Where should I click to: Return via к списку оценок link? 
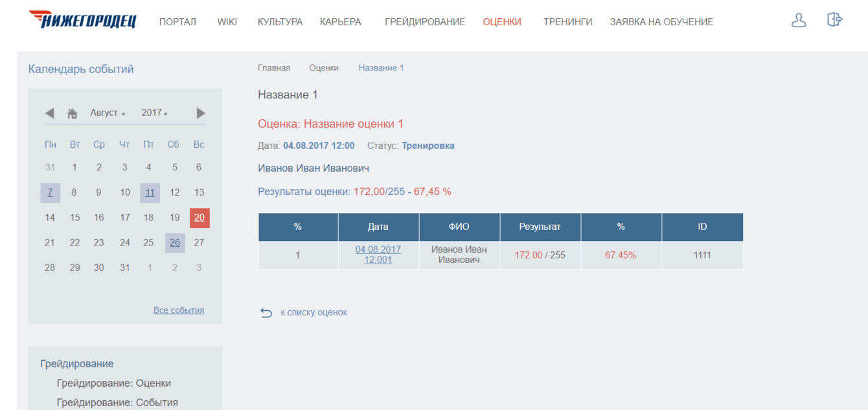tap(314, 312)
